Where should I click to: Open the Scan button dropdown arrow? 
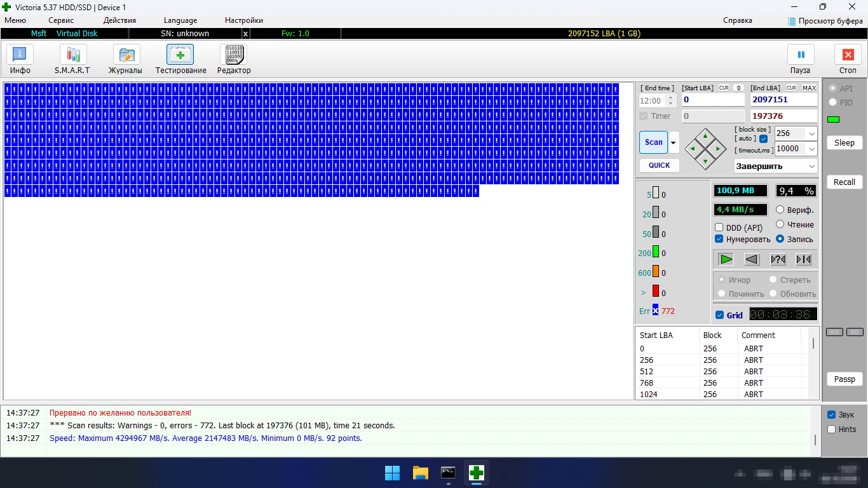click(673, 142)
